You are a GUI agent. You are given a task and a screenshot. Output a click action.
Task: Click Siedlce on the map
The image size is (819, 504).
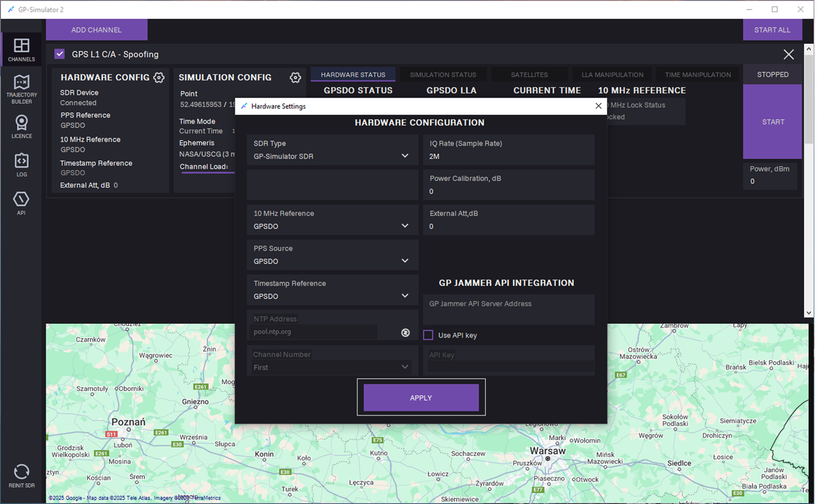(679, 464)
